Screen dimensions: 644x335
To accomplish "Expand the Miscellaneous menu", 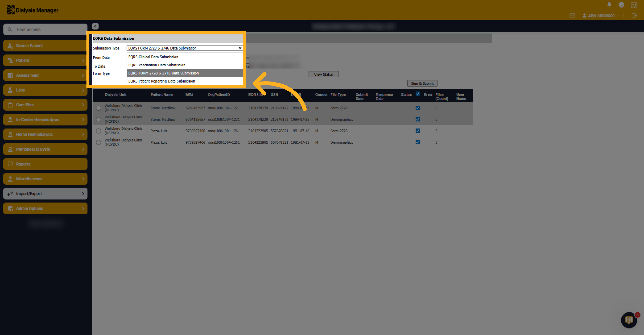I will click(45, 179).
